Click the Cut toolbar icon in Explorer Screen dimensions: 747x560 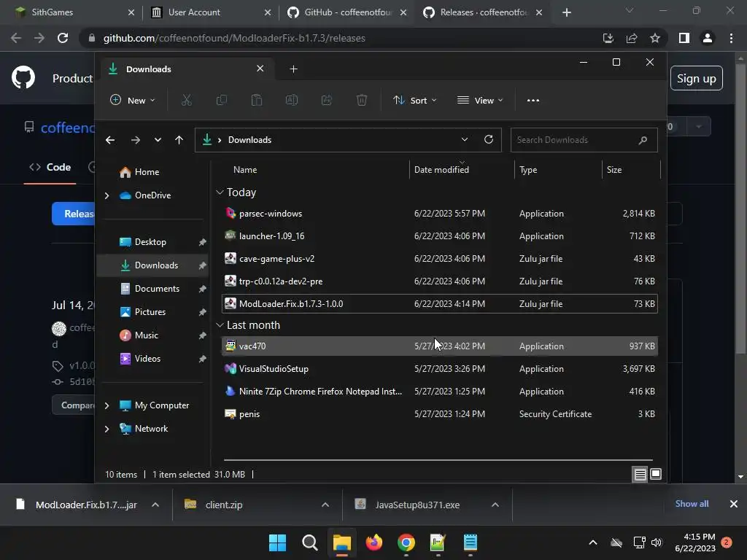point(186,100)
